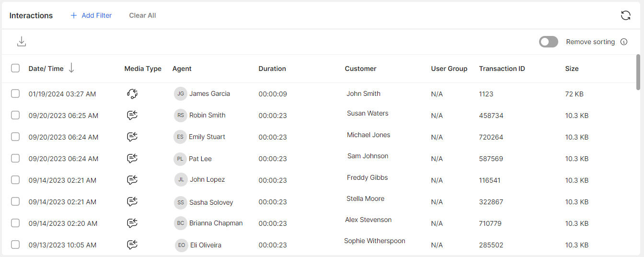Click the Duration column header

[272, 69]
